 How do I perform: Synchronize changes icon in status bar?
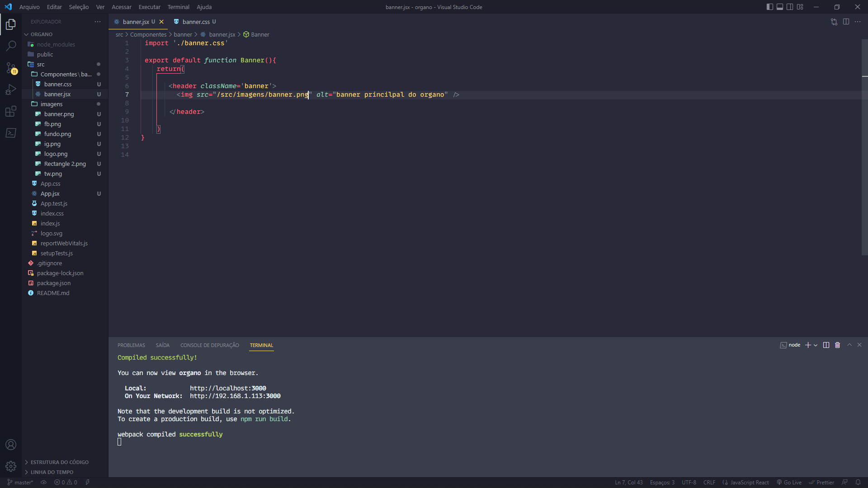click(x=43, y=483)
